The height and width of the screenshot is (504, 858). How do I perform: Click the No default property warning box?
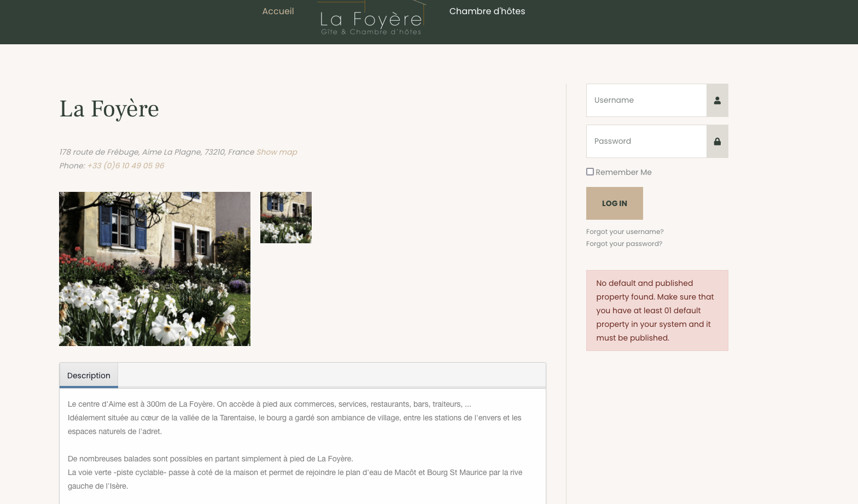(657, 310)
